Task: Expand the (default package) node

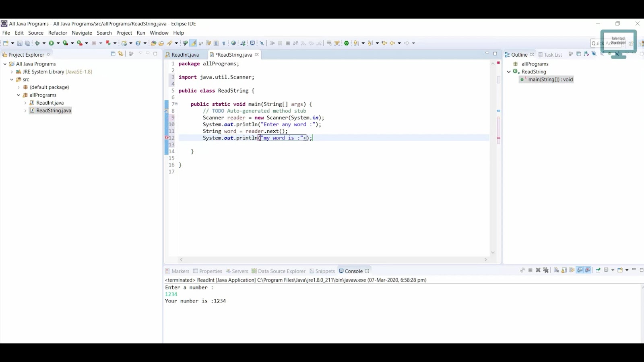Action: pos(19,87)
